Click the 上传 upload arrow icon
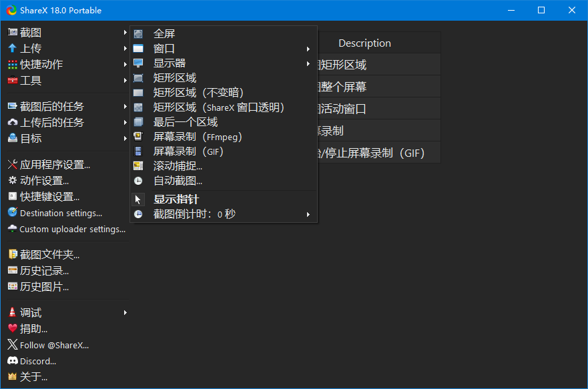This screenshot has height=389, width=588. (13, 48)
